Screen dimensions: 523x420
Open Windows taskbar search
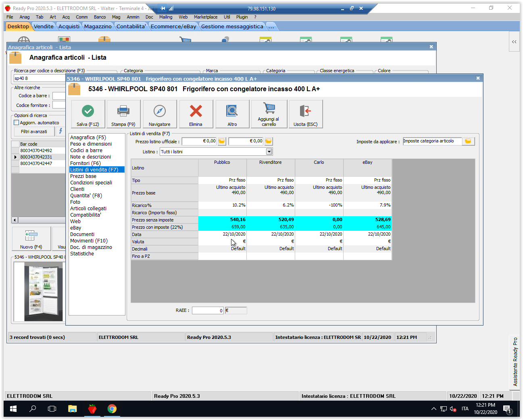[33, 409]
